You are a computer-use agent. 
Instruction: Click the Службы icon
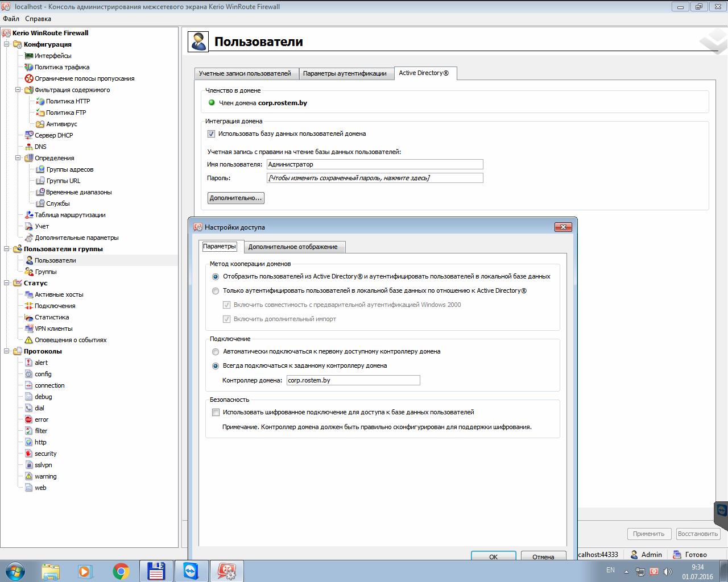coord(40,203)
